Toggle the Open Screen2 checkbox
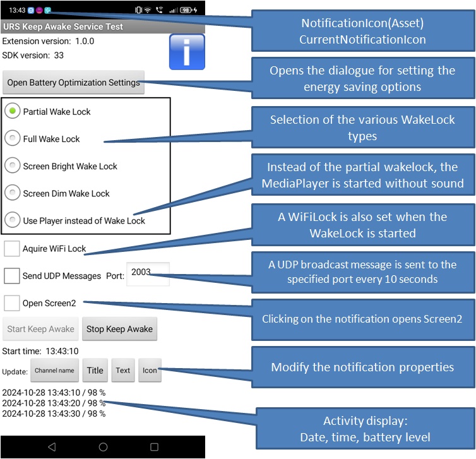Screen dimensions: 476x459 12,303
